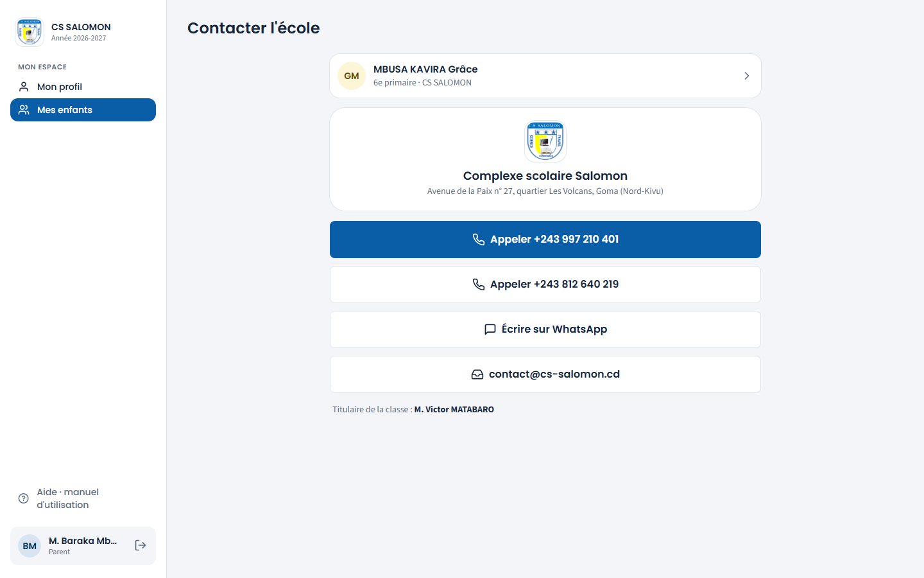This screenshot has width=924, height=578.
Task: Choose Écrire sur WhatsApp
Action: (545, 329)
